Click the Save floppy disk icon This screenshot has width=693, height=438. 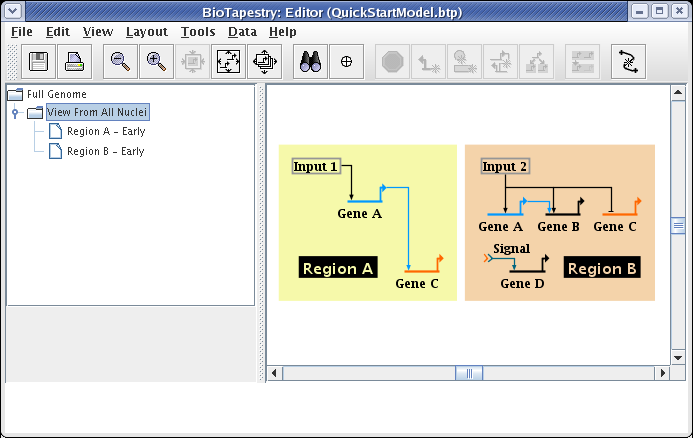(x=39, y=62)
